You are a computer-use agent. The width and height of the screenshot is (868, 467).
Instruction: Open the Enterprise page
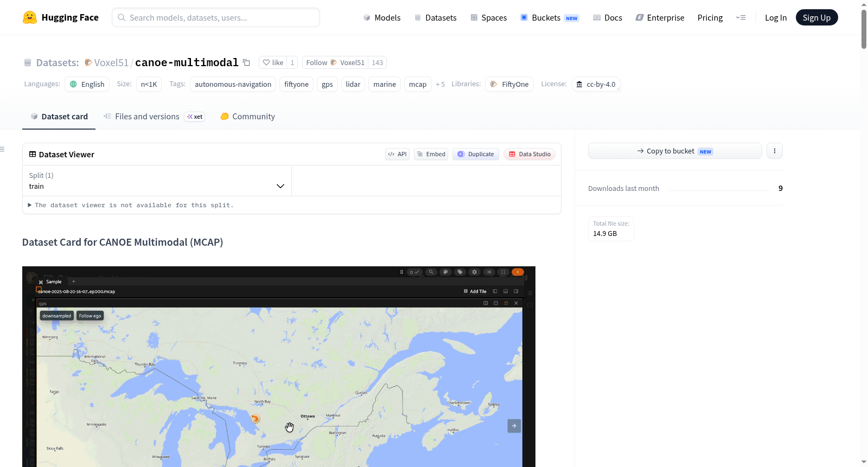point(660,17)
